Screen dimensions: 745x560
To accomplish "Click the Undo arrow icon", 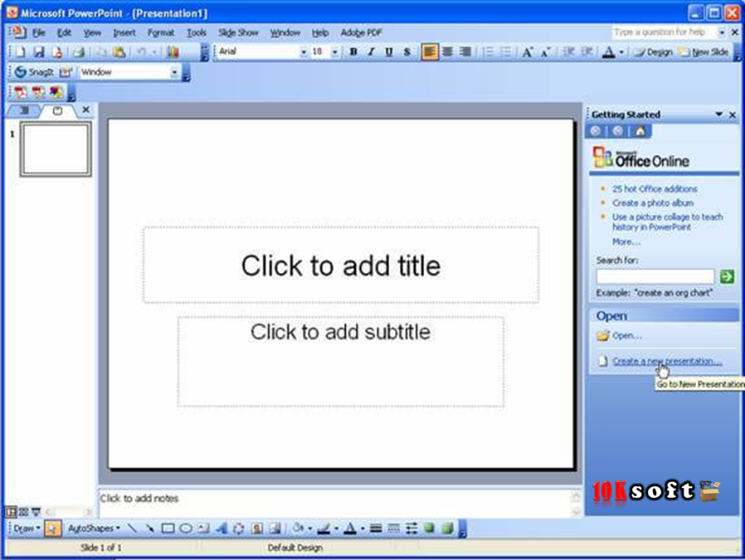I will click(x=141, y=51).
